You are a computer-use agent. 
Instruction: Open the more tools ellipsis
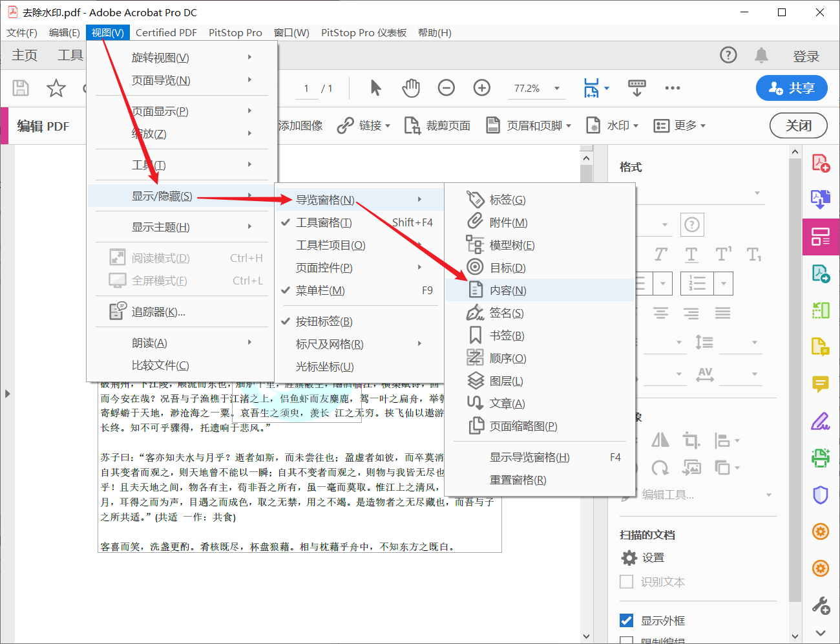[673, 88]
